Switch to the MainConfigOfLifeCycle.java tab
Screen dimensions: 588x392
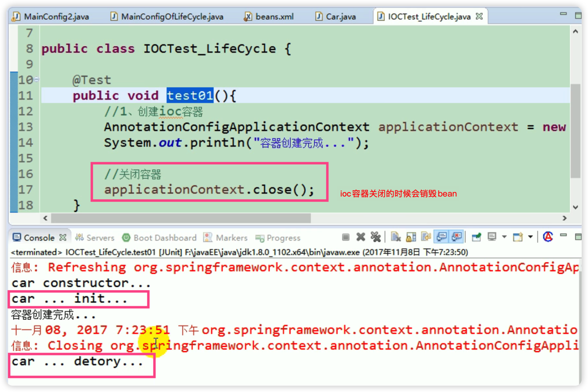[x=167, y=16]
